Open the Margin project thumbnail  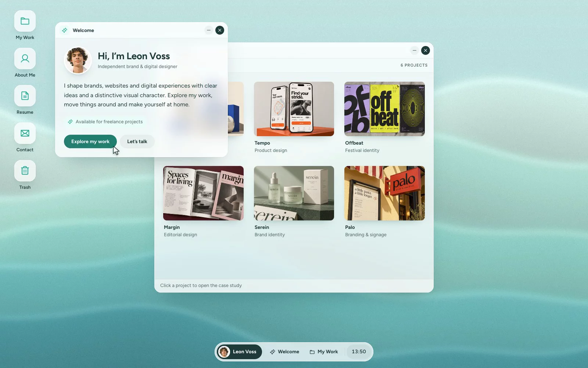pyautogui.click(x=203, y=193)
